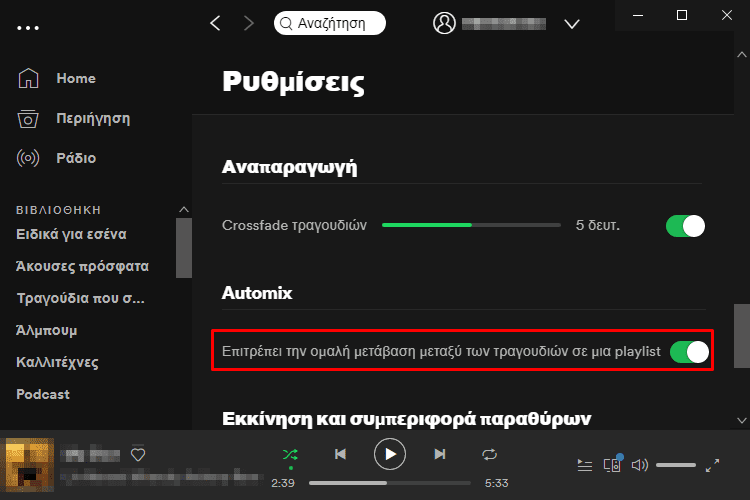This screenshot has height=500, width=750.
Task: Turn off the Automix playlist transition toggle
Action: pos(689,352)
